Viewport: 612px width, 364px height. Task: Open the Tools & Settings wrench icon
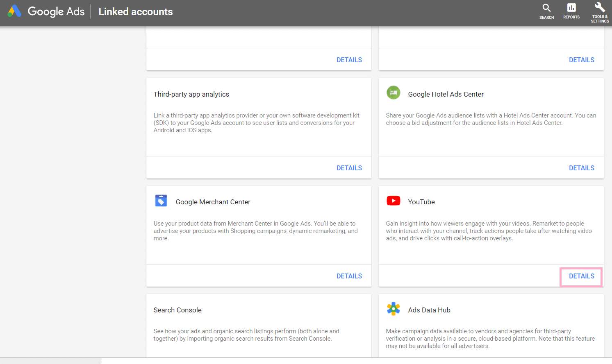pyautogui.click(x=599, y=9)
